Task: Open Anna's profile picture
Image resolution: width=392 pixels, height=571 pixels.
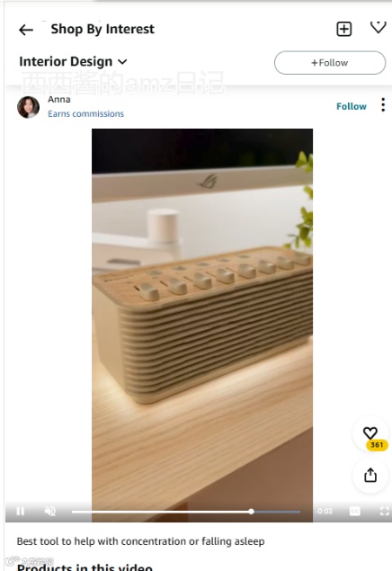Action: pyautogui.click(x=29, y=107)
